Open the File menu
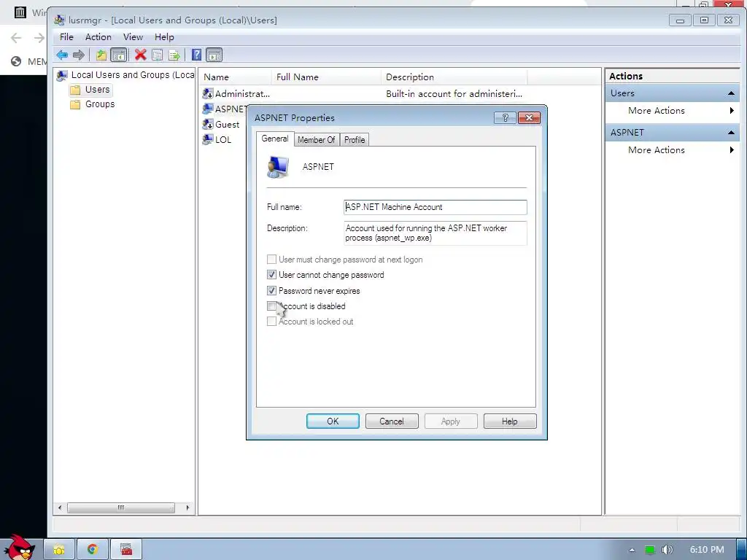 pos(66,36)
